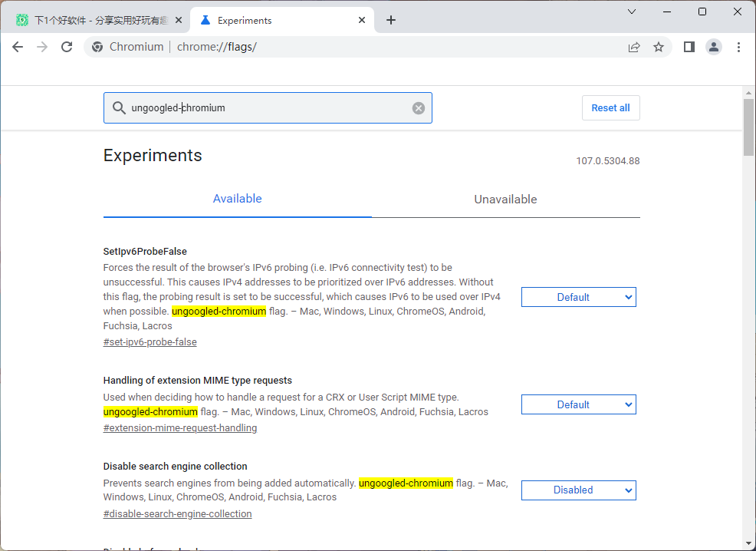The image size is (756, 551).
Task: Bookmark this page with the star icon
Action: click(x=659, y=47)
